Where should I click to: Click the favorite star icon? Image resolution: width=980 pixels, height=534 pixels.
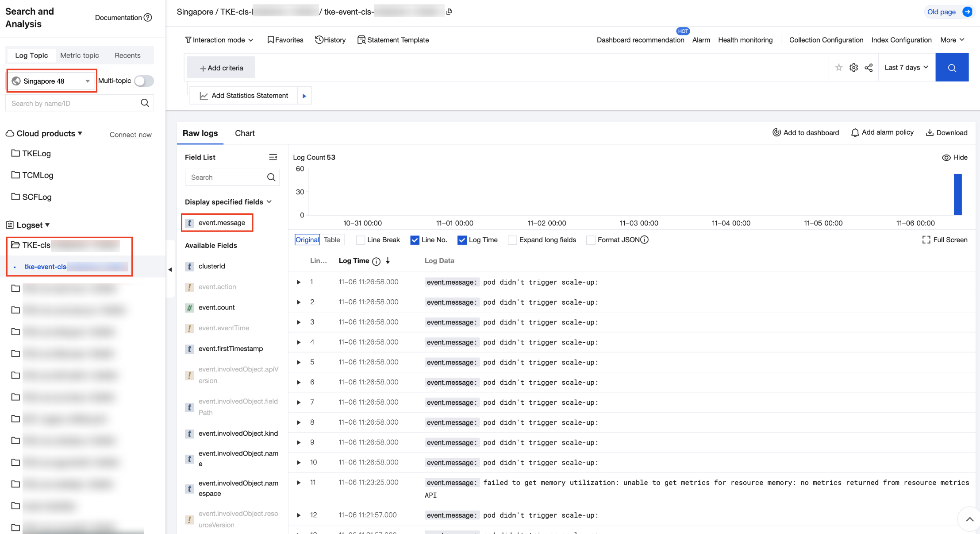point(838,67)
